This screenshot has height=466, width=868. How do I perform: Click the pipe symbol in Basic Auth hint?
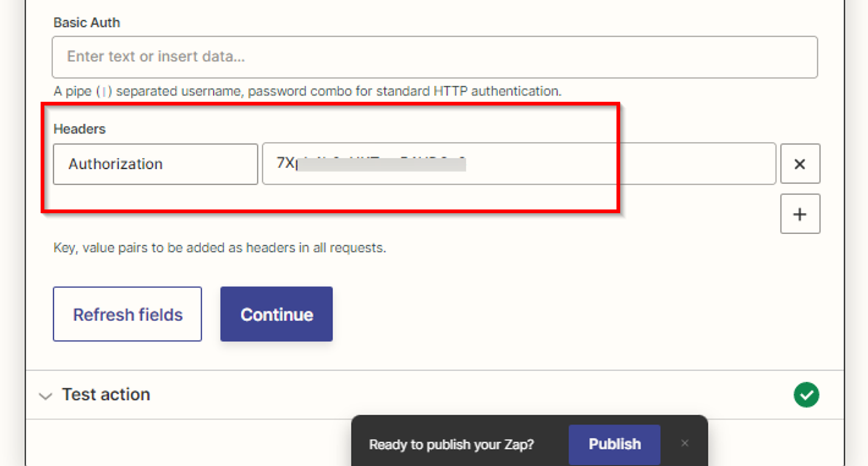tap(105, 92)
